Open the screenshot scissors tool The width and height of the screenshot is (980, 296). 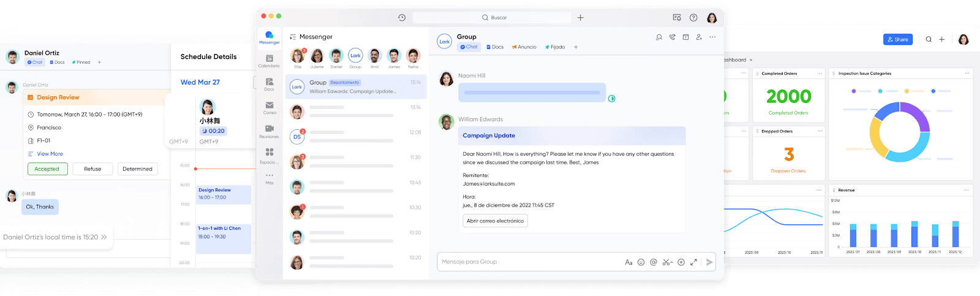coord(666,262)
